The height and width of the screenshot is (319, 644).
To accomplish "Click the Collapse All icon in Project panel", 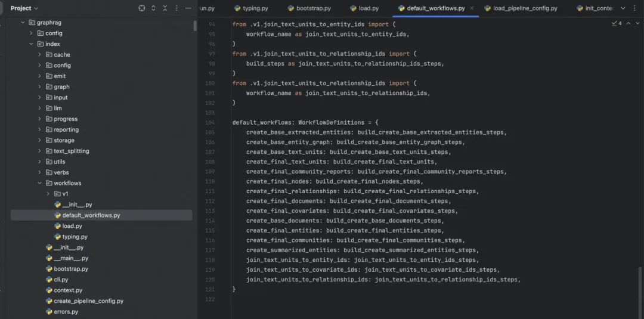I will click(165, 8).
